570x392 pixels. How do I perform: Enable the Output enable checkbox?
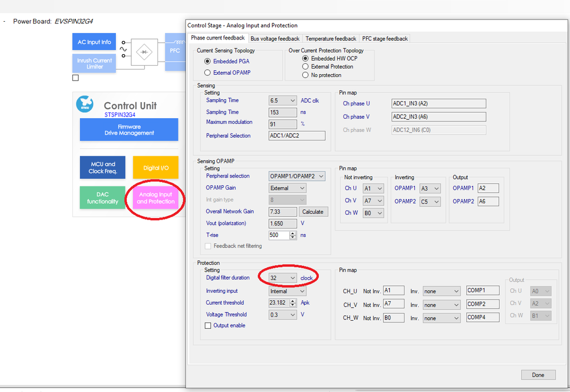[208, 325]
